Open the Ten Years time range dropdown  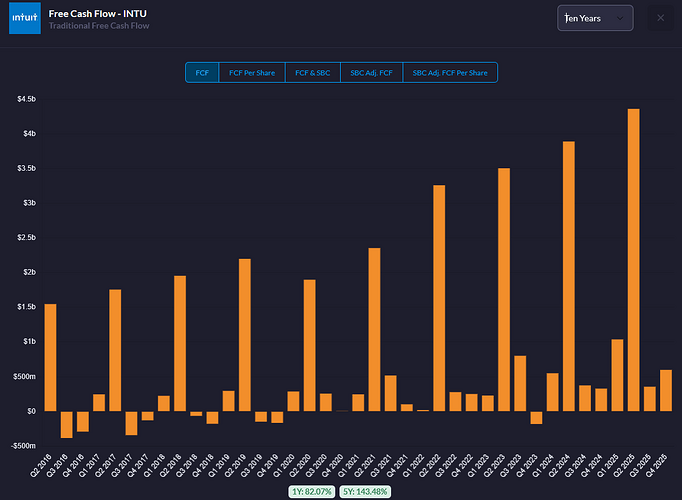(x=594, y=18)
